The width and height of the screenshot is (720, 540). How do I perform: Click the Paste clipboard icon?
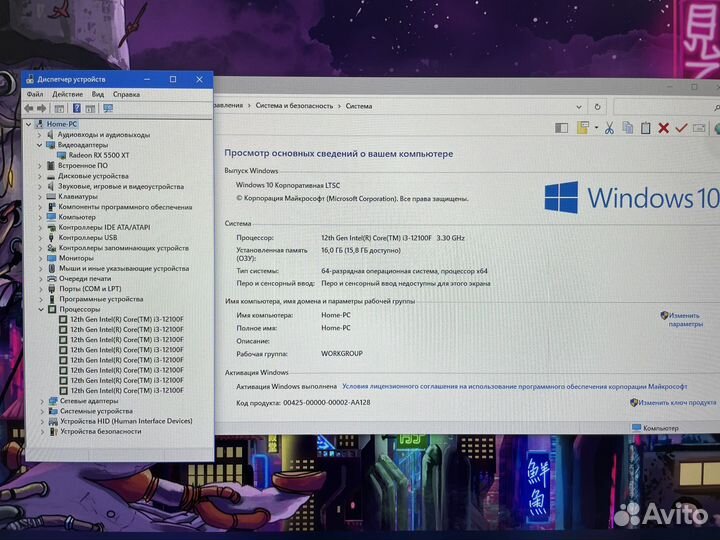pyautogui.click(x=644, y=127)
